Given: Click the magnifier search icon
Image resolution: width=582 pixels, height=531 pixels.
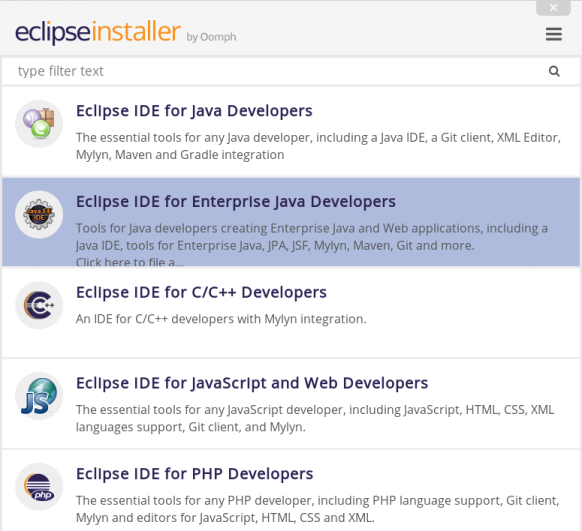Looking at the screenshot, I should pos(554,71).
